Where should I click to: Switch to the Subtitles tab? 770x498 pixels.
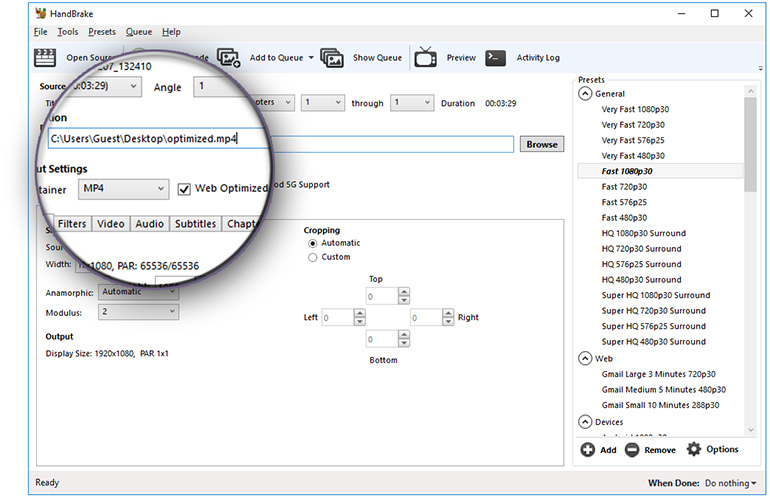[195, 224]
